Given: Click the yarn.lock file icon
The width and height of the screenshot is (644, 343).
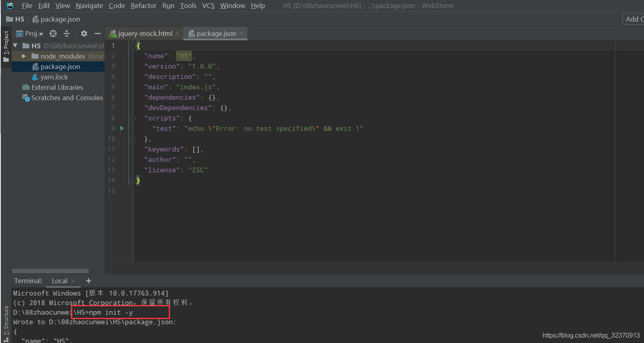Looking at the screenshot, I should pyautogui.click(x=36, y=77).
